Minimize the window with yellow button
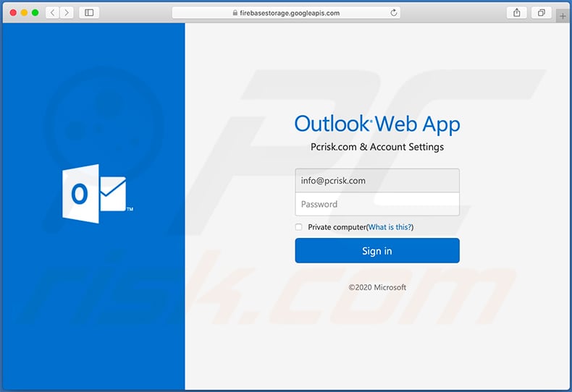The image size is (572, 392). point(24,13)
